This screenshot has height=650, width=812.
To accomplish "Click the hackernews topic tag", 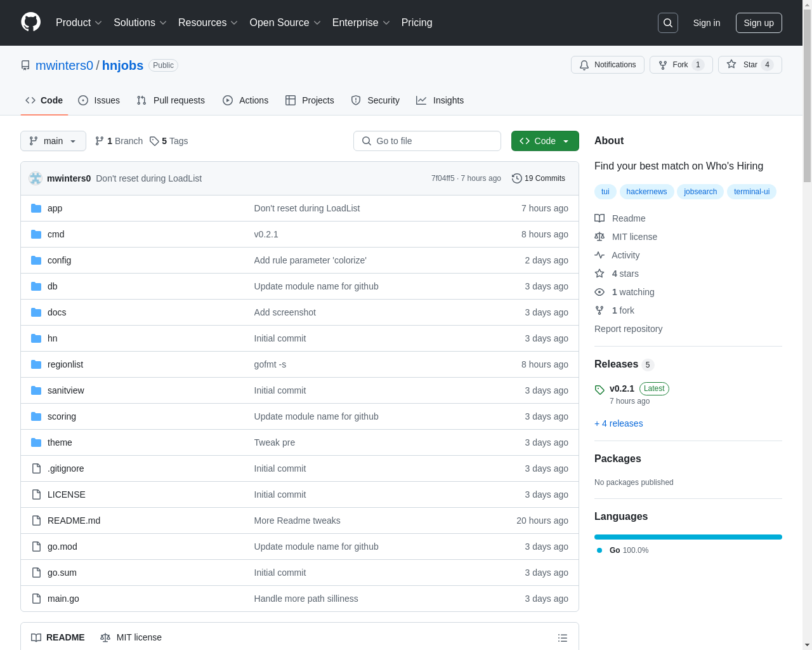I will click(x=646, y=192).
